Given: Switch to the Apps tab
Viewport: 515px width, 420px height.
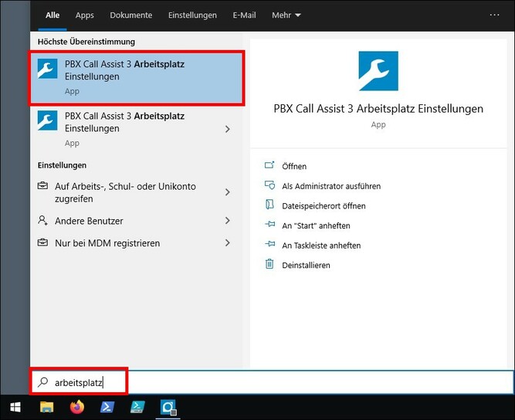Looking at the screenshot, I should point(85,15).
